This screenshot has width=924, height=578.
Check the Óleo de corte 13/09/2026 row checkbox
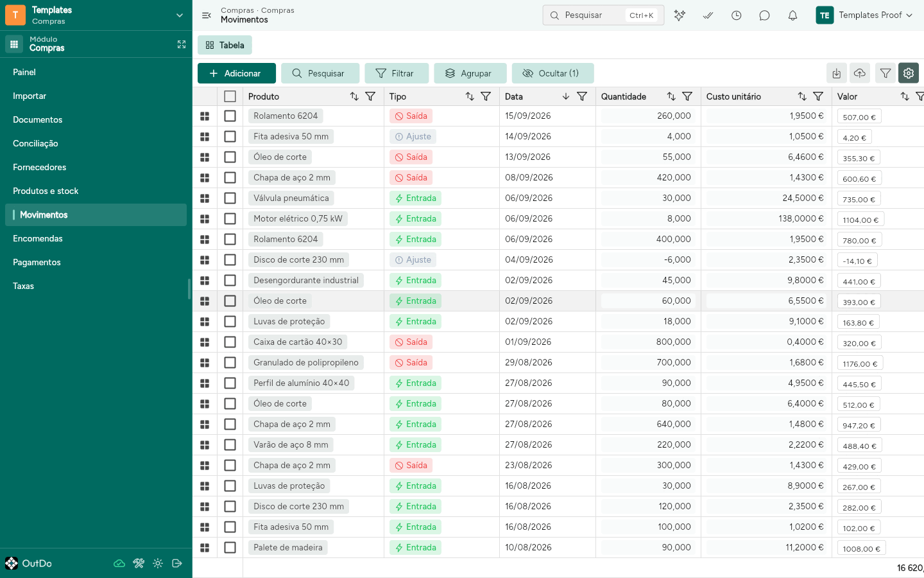pos(230,157)
